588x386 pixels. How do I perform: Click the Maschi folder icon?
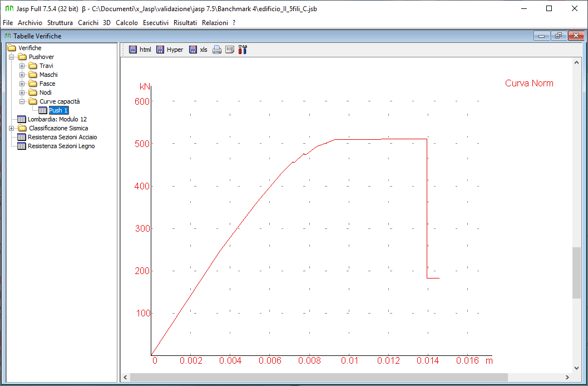tap(33, 75)
